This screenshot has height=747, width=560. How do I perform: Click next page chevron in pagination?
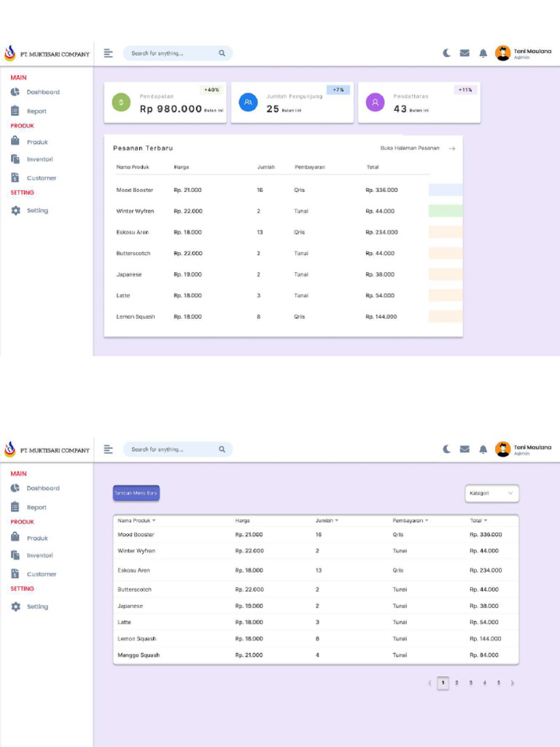[513, 683]
